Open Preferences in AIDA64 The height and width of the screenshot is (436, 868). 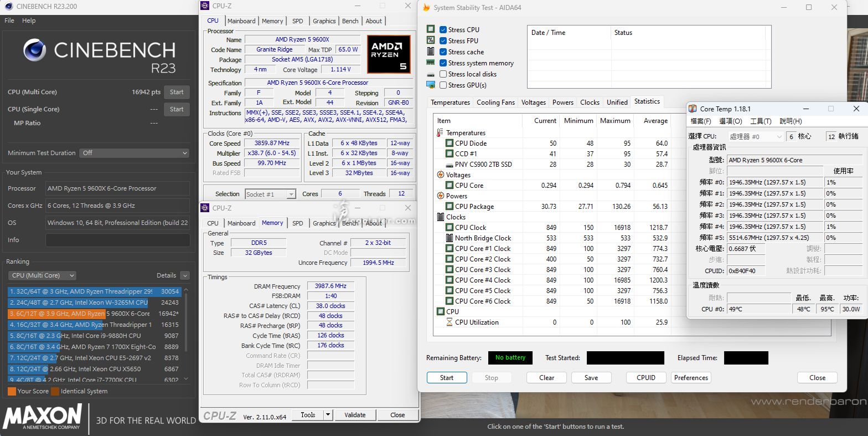tap(691, 378)
